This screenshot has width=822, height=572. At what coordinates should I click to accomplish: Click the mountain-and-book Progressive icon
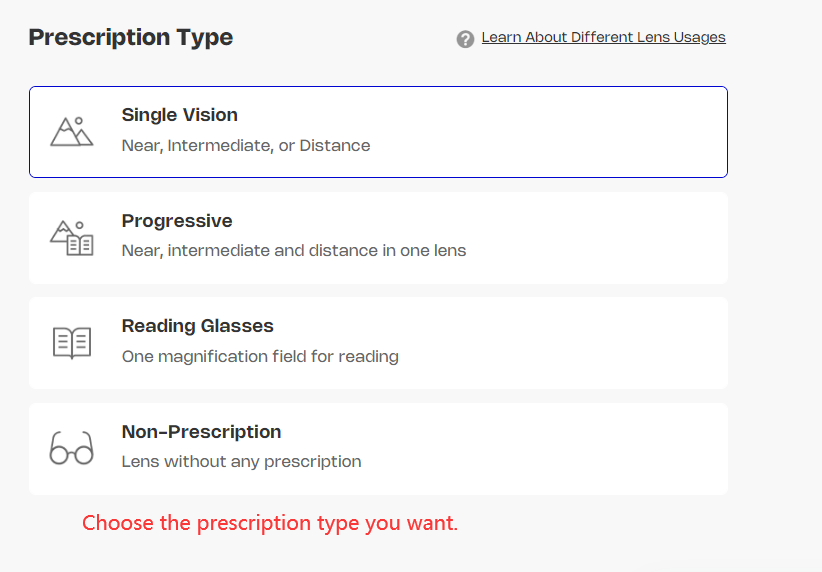tap(71, 238)
